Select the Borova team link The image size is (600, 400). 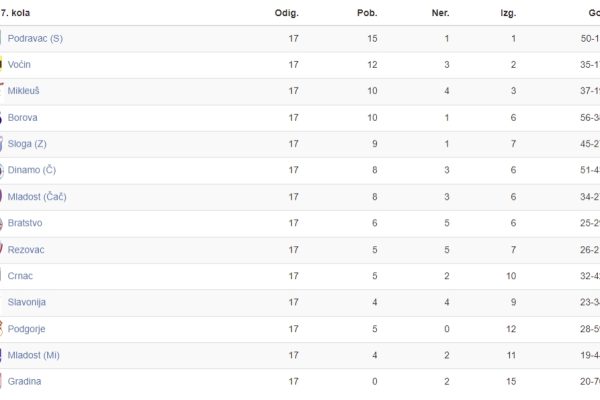tap(23, 118)
